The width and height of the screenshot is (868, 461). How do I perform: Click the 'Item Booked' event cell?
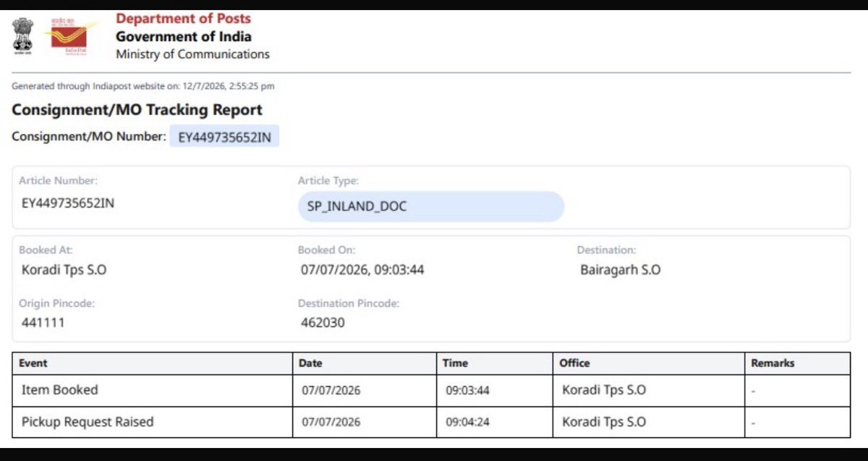click(153, 390)
